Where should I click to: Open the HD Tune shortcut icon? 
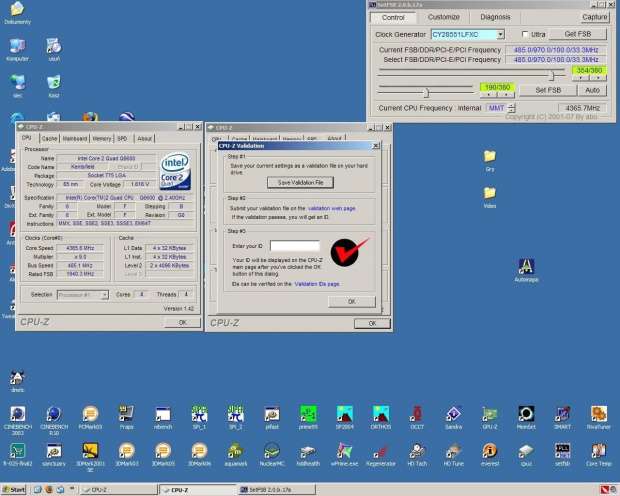coord(454,451)
